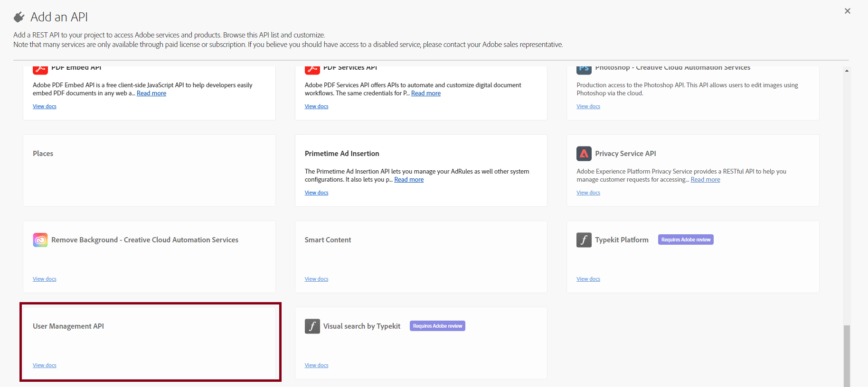Click the Remove Background Creative Cloud icon
The image size is (868, 387).
40,240
